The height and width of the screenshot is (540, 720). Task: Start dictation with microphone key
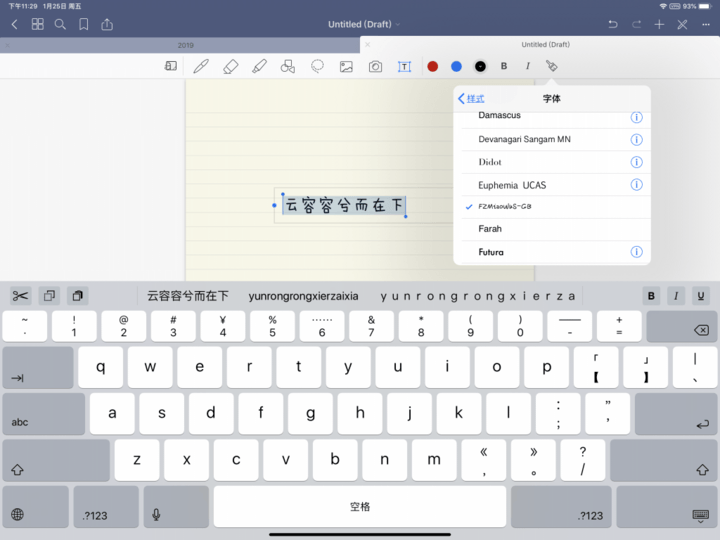pos(176,506)
